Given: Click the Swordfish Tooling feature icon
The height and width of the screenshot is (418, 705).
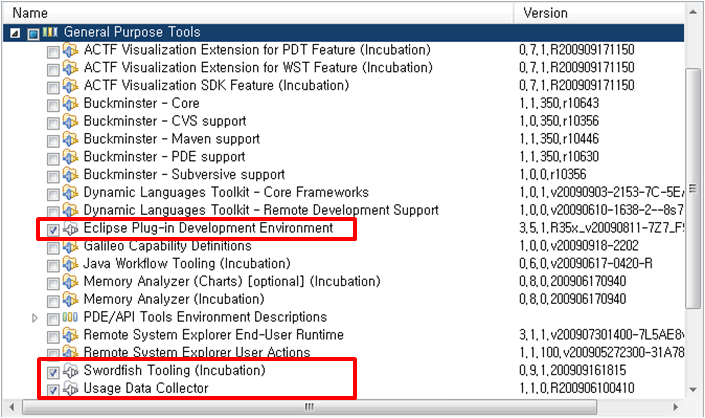Looking at the screenshot, I should pyautogui.click(x=70, y=371).
